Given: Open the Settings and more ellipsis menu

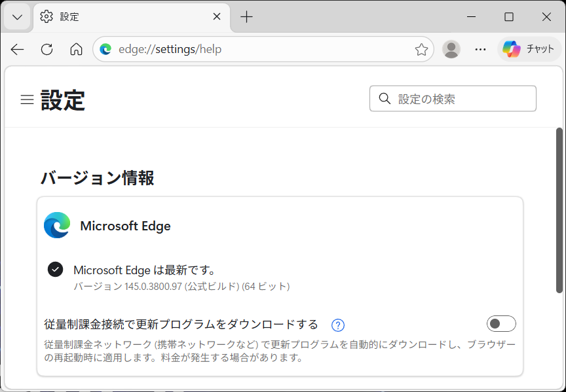Looking at the screenshot, I should point(480,49).
